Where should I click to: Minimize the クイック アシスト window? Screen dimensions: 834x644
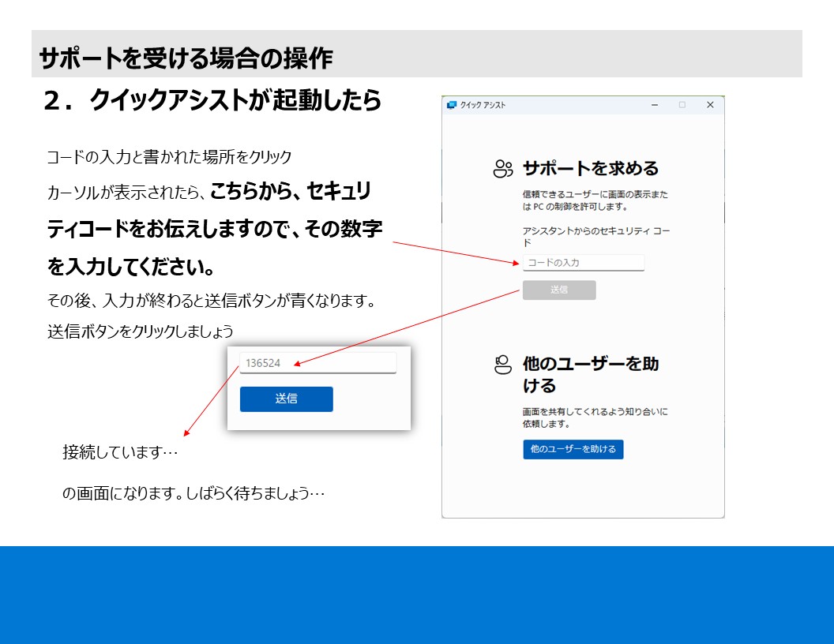655,105
